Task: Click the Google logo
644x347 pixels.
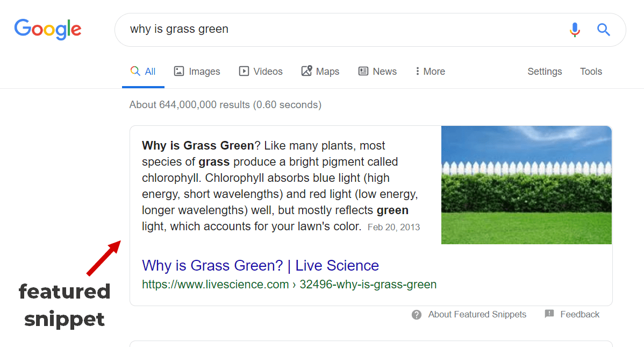Action: pos(48,29)
